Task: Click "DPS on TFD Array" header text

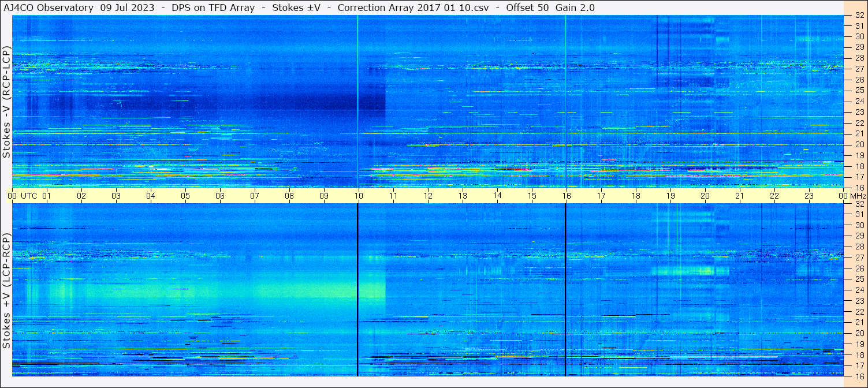Action: coord(213,8)
